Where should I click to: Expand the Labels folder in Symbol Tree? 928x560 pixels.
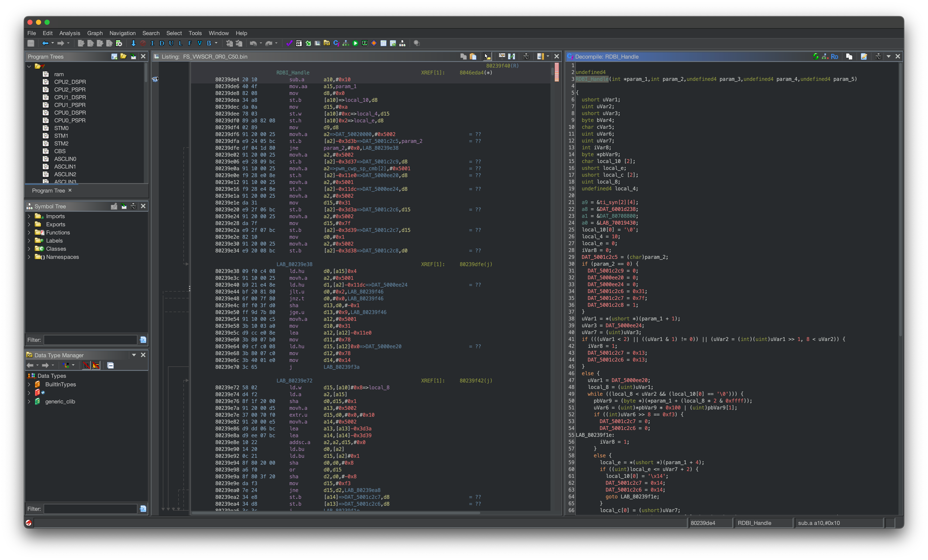tap(29, 240)
